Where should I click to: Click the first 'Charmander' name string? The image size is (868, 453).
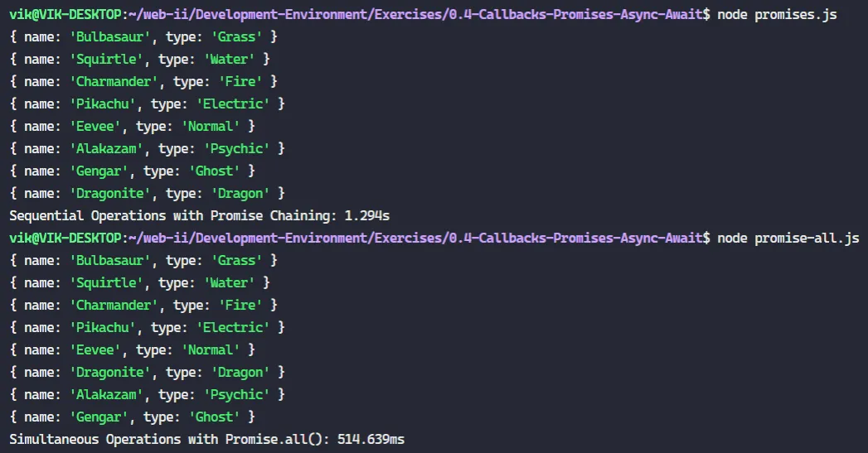pyautogui.click(x=114, y=82)
